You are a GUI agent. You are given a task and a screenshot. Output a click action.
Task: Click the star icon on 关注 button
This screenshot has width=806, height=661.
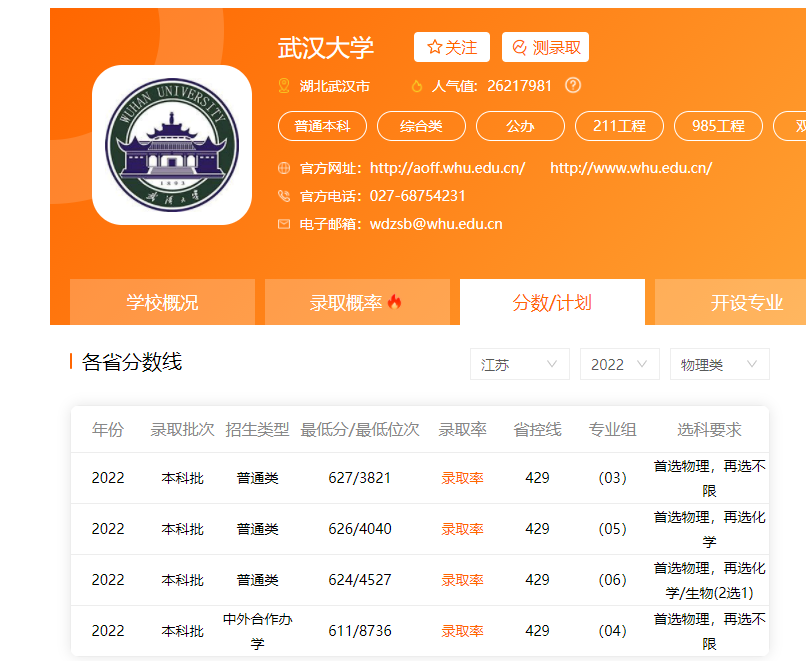click(434, 47)
